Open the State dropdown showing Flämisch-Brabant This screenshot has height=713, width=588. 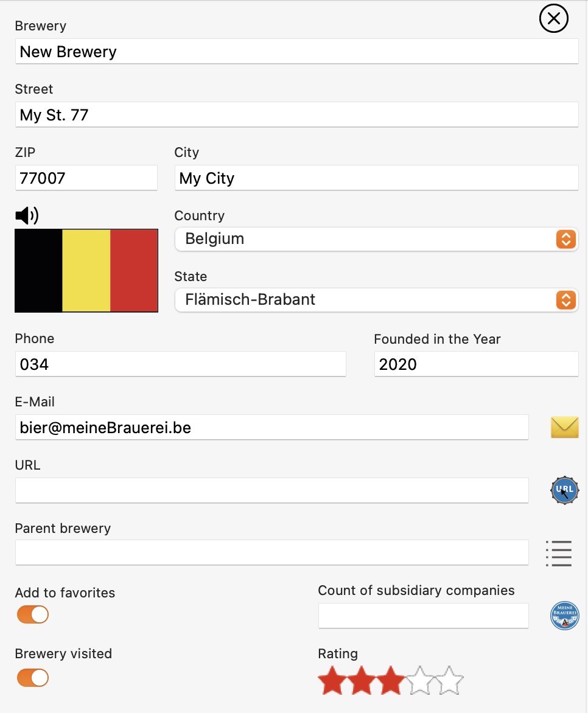click(376, 300)
